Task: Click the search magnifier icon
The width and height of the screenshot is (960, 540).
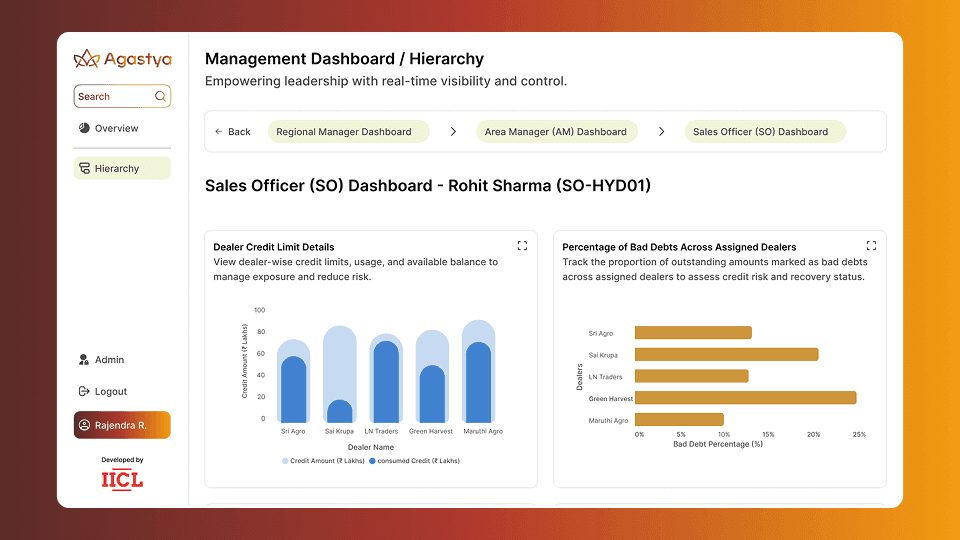Action: (x=160, y=97)
